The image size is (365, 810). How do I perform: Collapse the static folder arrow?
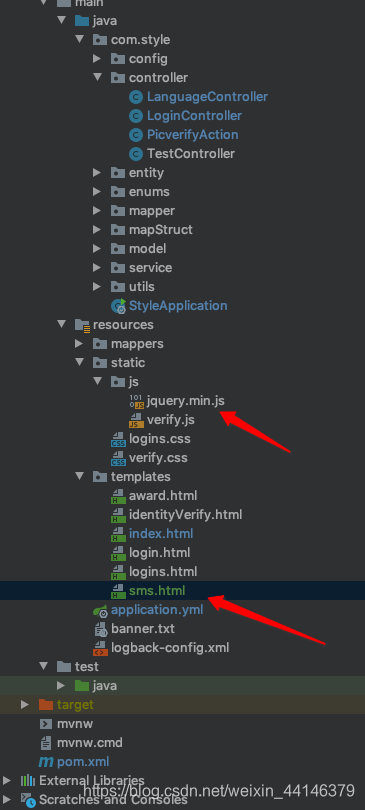[x=80, y=363]
